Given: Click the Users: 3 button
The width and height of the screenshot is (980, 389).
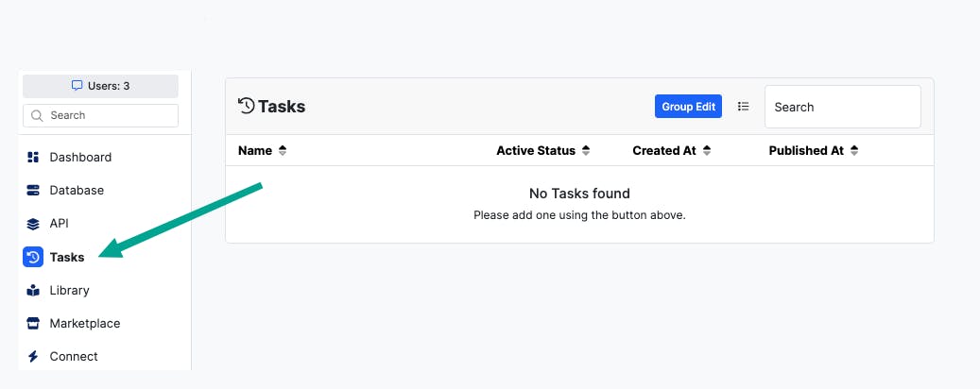Looking at the screenshot, I should coord(100,86).
